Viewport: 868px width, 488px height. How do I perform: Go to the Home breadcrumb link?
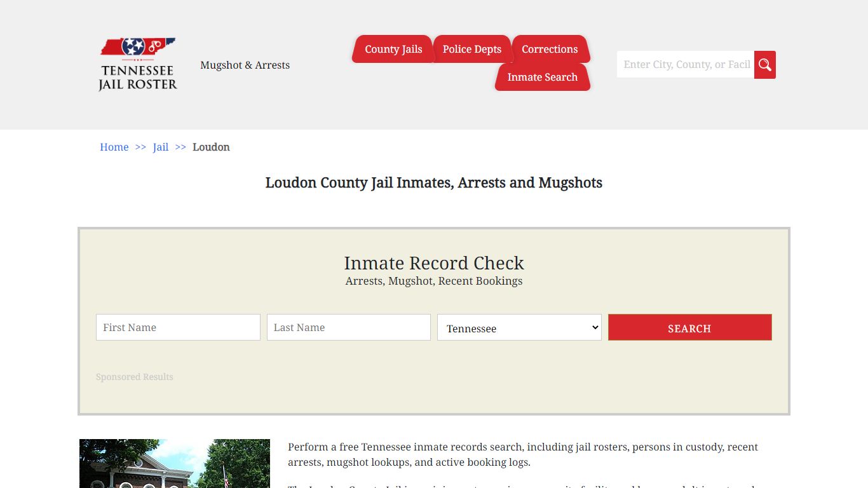pyautogui.click(x=114, y=147)
